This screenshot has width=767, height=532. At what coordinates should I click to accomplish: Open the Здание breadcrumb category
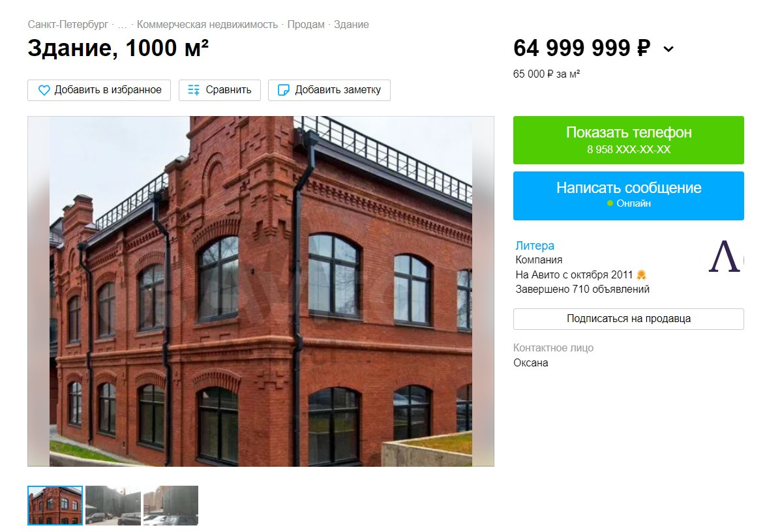tap(351, 25)
